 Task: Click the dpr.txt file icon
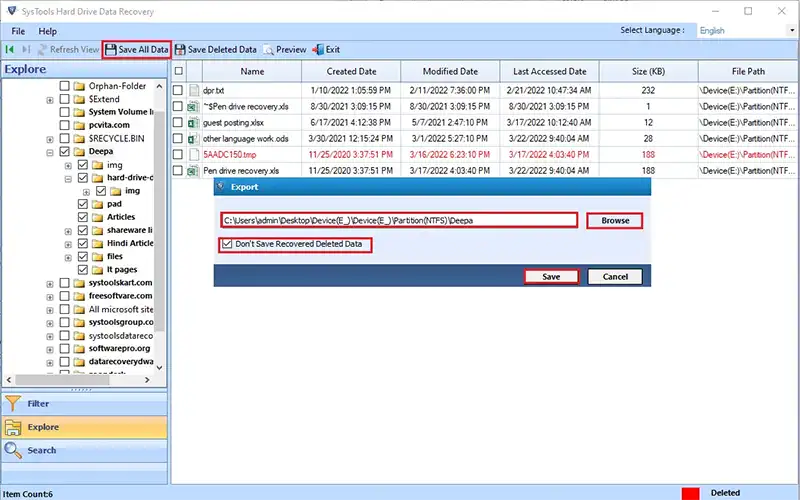point(193,90)
